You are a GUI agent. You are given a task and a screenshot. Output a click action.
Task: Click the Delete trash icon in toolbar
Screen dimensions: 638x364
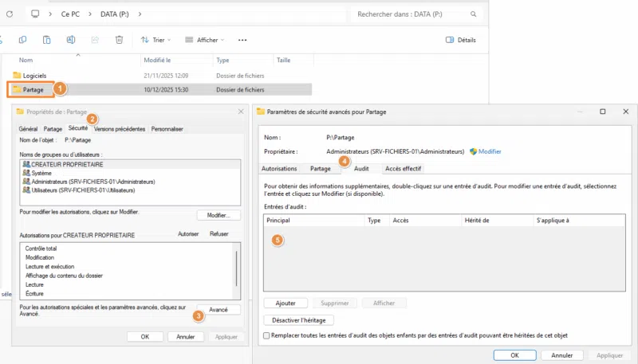click(119, 40)
